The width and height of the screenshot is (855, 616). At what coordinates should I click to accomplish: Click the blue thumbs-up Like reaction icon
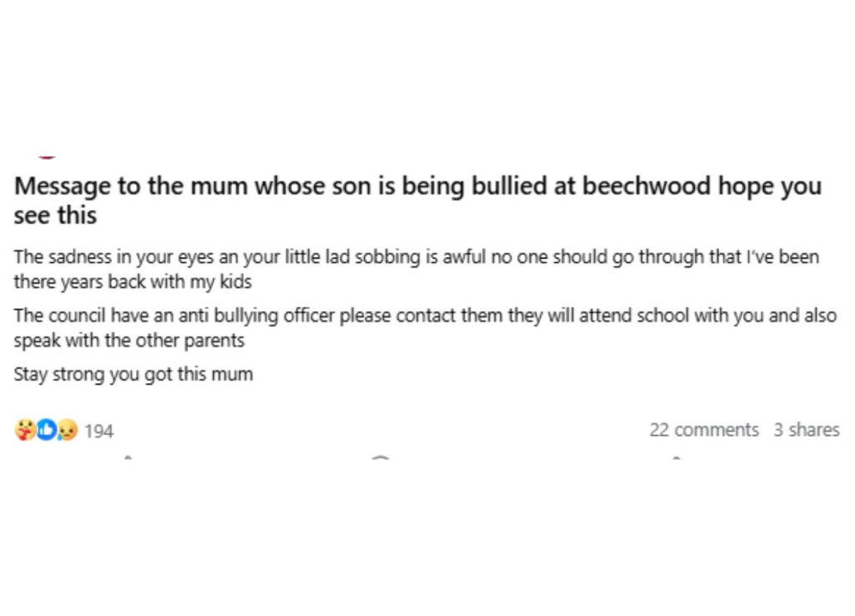point(46,430)
